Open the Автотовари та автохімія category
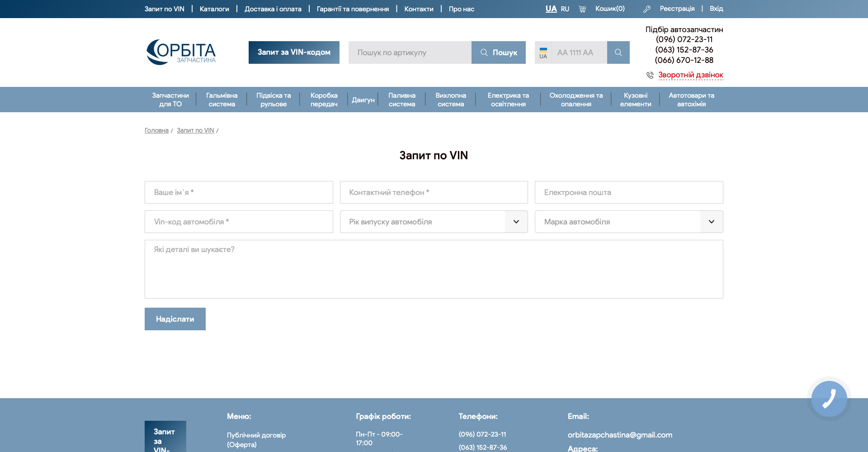The image size is (868, 452). (x=692, y=100)
